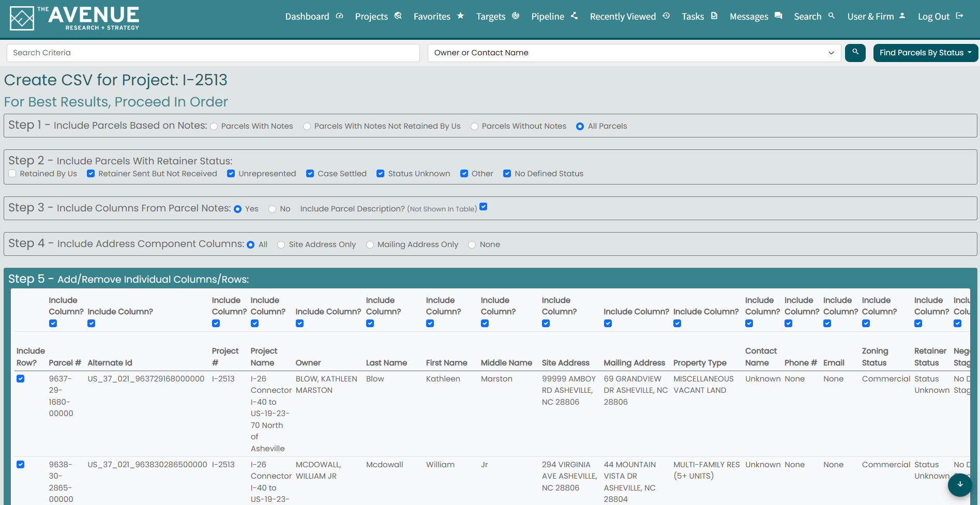This screenshot has width=980, height=505.
Task: Click the Avenue Research + Strategy logo
Action: click(74, 18)
